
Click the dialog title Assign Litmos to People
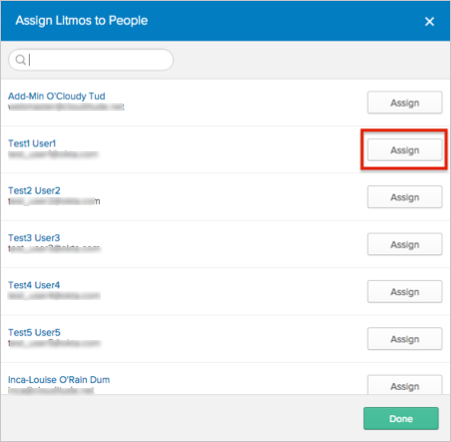pyautogui.click(x=82, y=21)
